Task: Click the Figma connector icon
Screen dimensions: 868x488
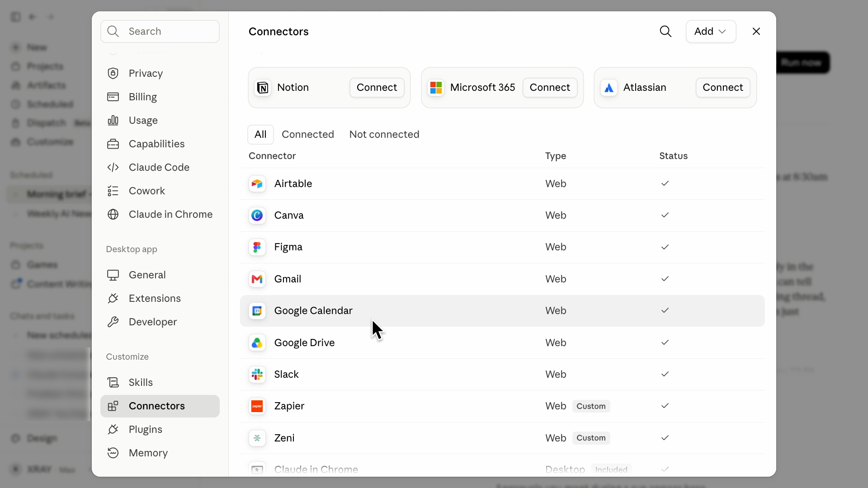Action: pyautogui.click(x=257, y=247)
